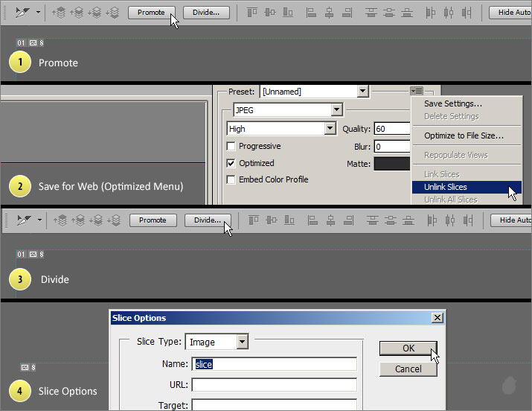Select Optimize to File Size menu entry
Image resolution: width=532 pixels, height=411 pixels.
pos(464,136)
